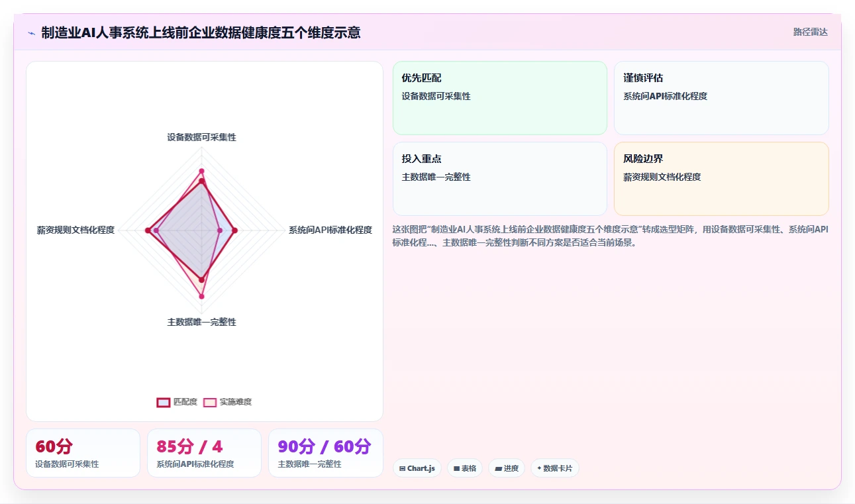Click the lightning icon beside the page title

pyautogui.click(x=31, y=32)
